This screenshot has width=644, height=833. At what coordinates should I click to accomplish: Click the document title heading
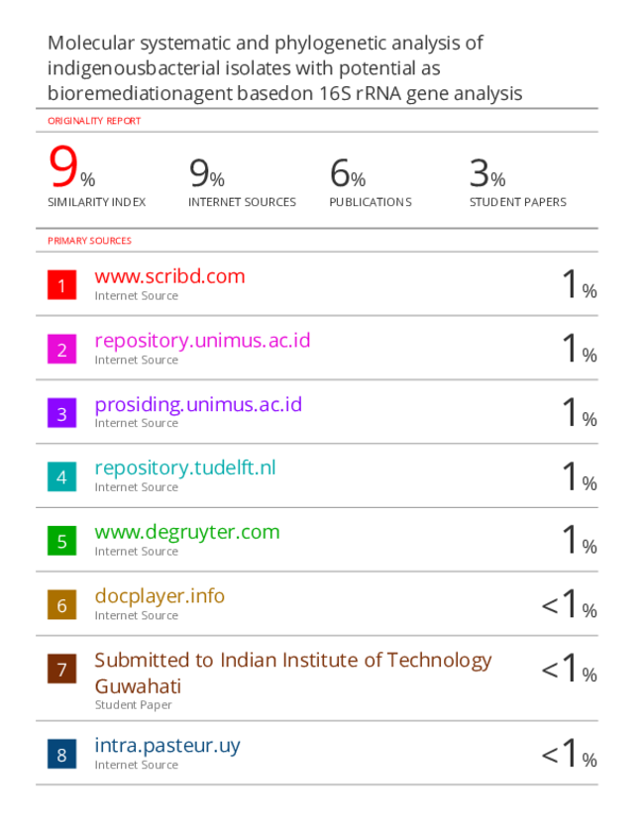click(285, 68)
